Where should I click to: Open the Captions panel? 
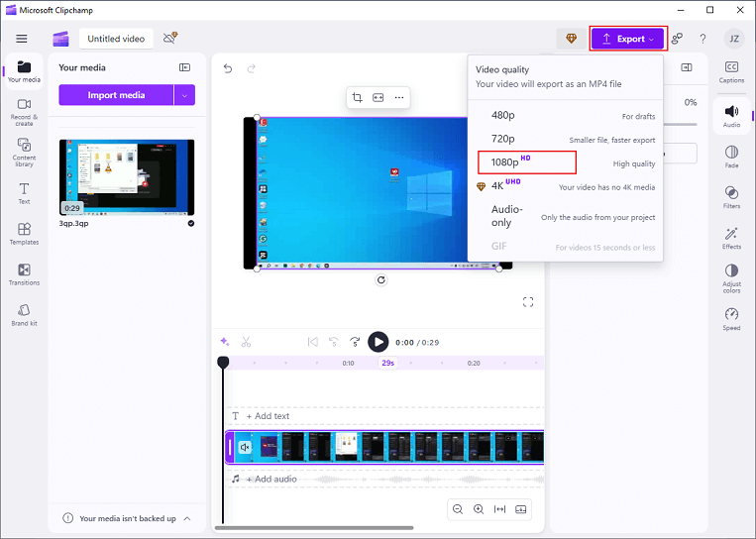click(x=731, y=72)
